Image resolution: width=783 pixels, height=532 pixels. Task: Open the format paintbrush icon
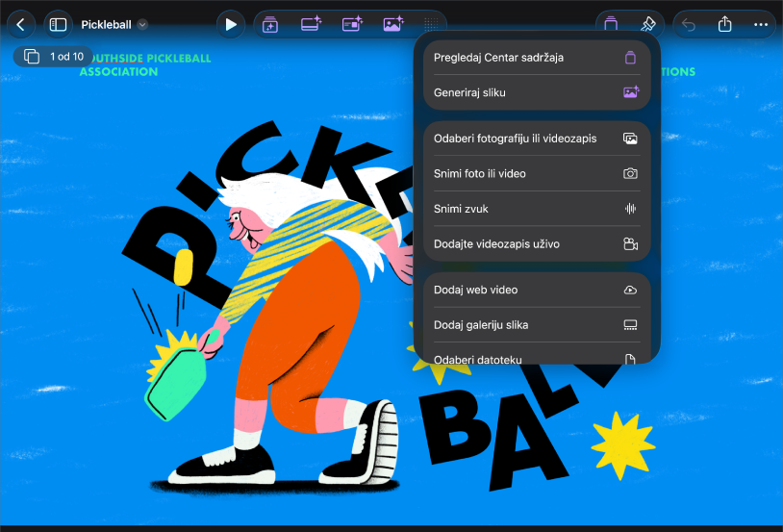647,24
